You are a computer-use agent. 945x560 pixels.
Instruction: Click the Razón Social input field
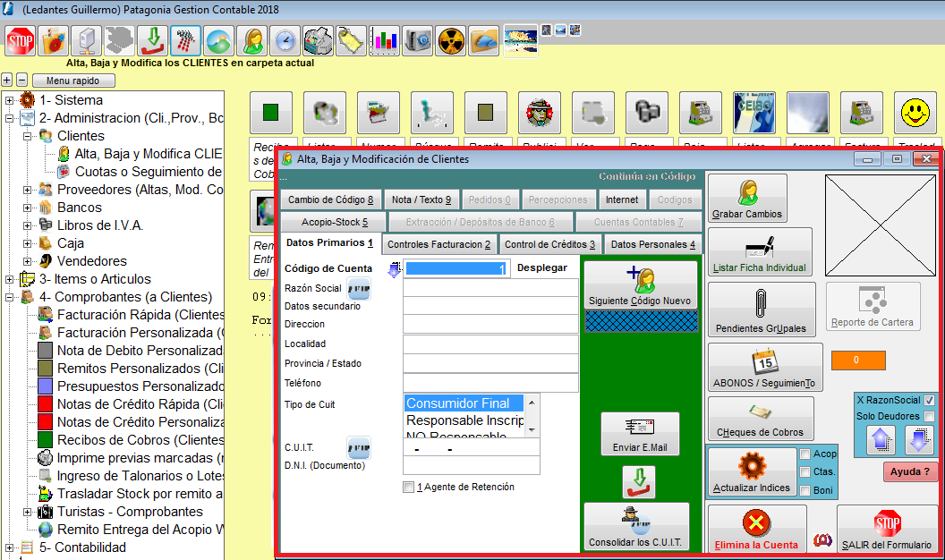[x=490, y=288]
